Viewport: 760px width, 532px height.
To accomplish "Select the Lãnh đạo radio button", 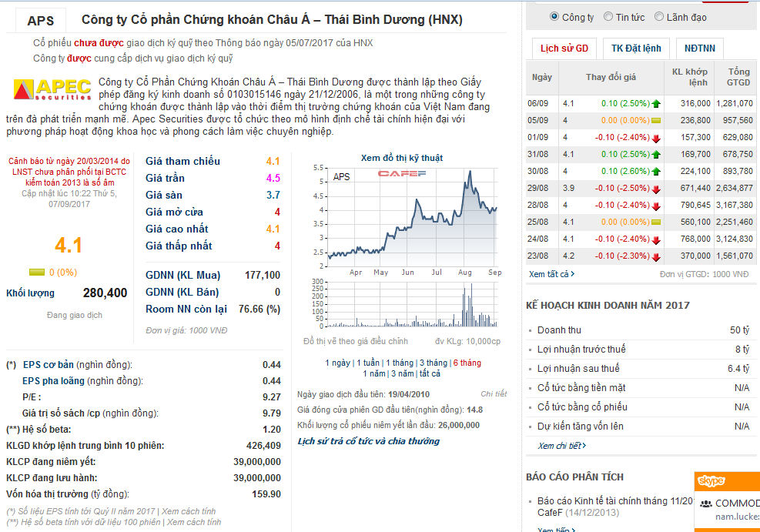I will tap(659, 16).
